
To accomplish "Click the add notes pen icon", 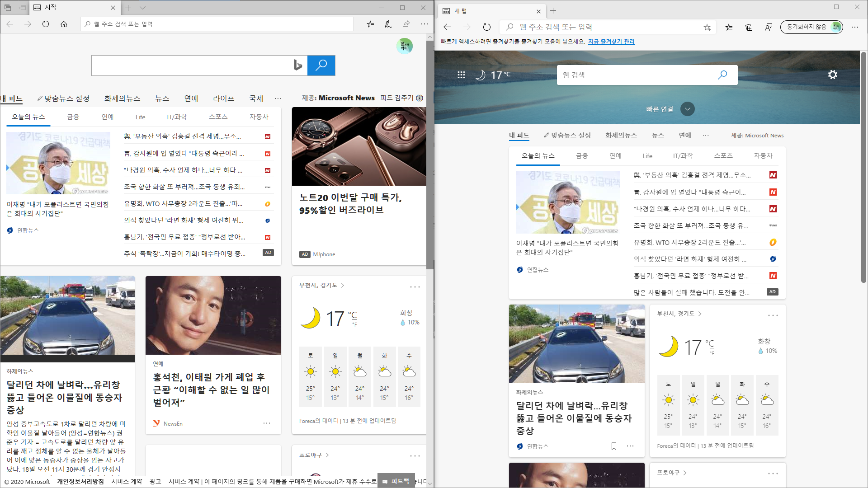I will point(388,24).
